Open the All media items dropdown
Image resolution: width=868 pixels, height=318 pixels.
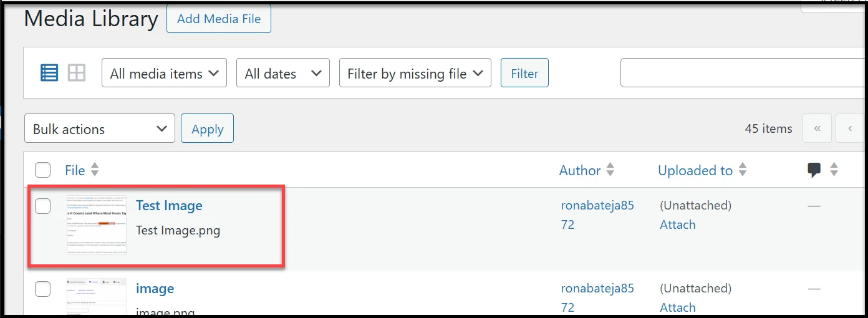(x=164, y=73)
